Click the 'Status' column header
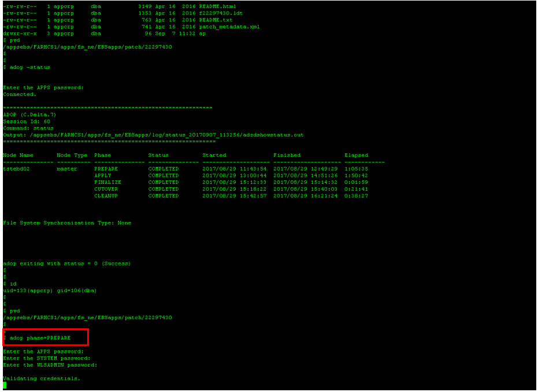 158,155
